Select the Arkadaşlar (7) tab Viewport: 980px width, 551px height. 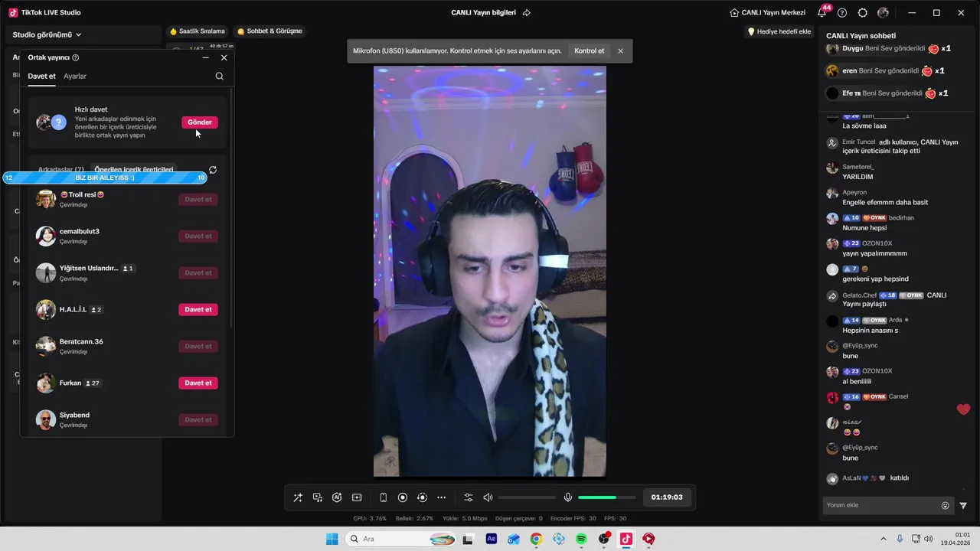(61, 169)
